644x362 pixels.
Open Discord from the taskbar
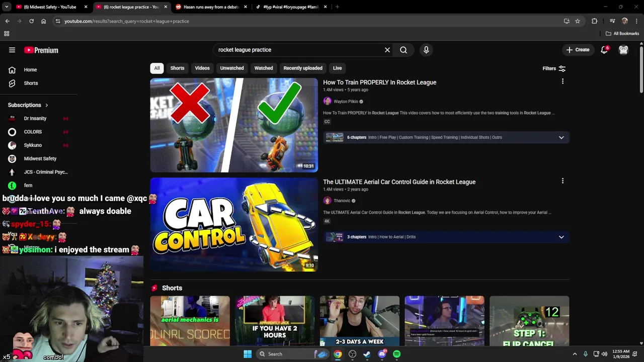(382, 354)
